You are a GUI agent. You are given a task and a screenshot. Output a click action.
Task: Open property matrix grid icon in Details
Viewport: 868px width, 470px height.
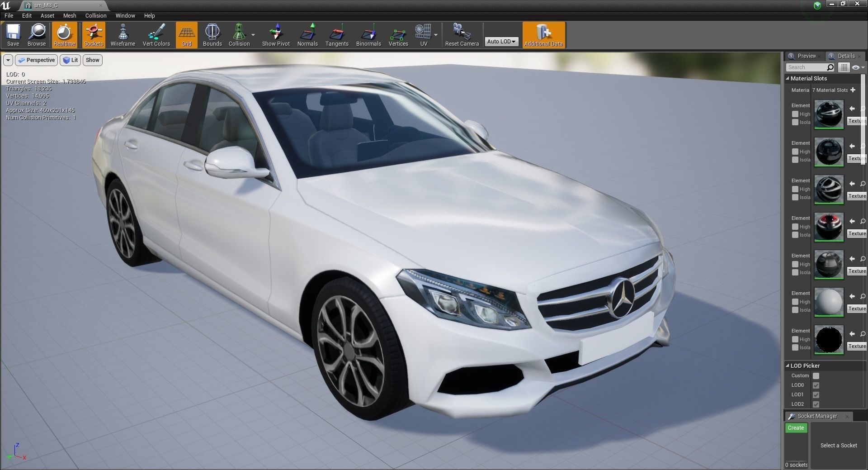pos(844,67)
